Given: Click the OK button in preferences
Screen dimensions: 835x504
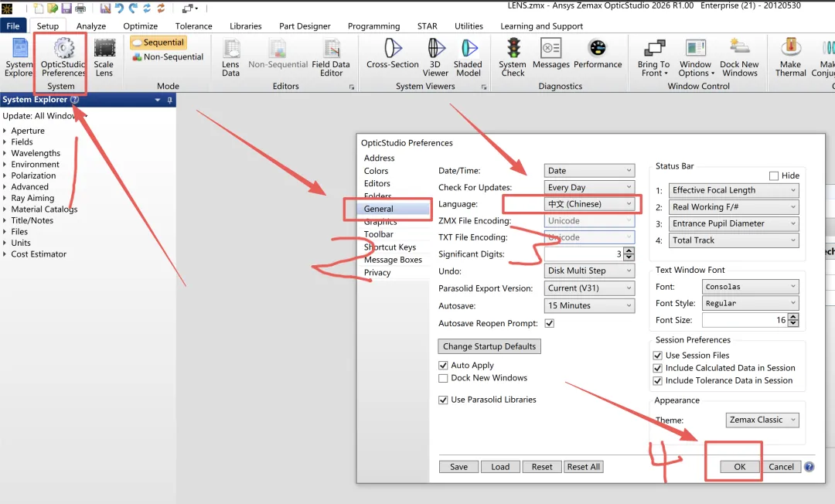Looking at the screenshot, I should coord(740,467).
